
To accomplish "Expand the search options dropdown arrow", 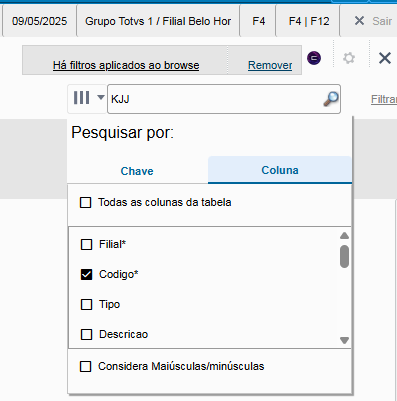I will click(101, 98).
